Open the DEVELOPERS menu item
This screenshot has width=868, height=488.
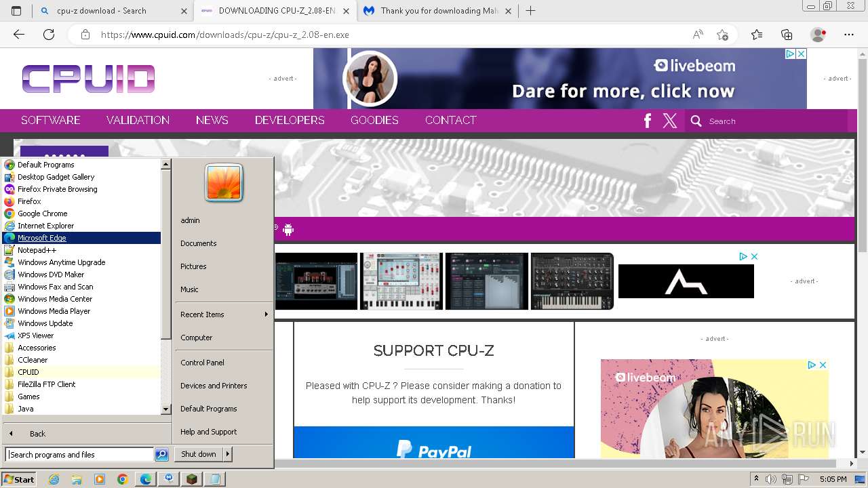pyautogui.click(x=290, y=120)
